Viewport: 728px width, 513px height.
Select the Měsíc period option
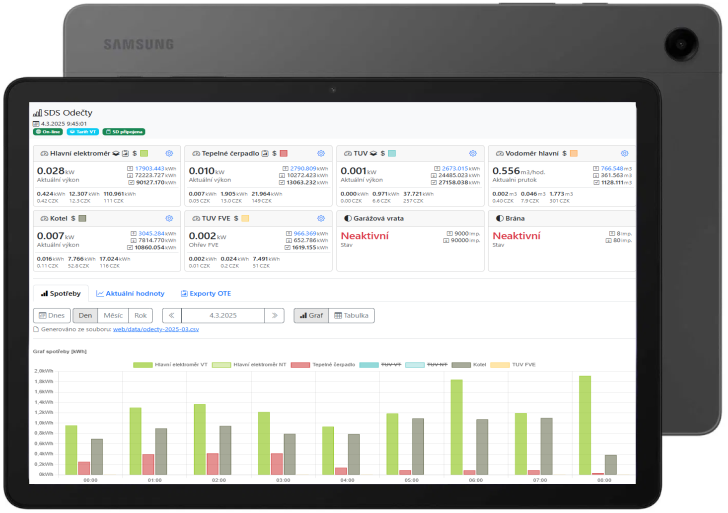[x=113, y=315]
